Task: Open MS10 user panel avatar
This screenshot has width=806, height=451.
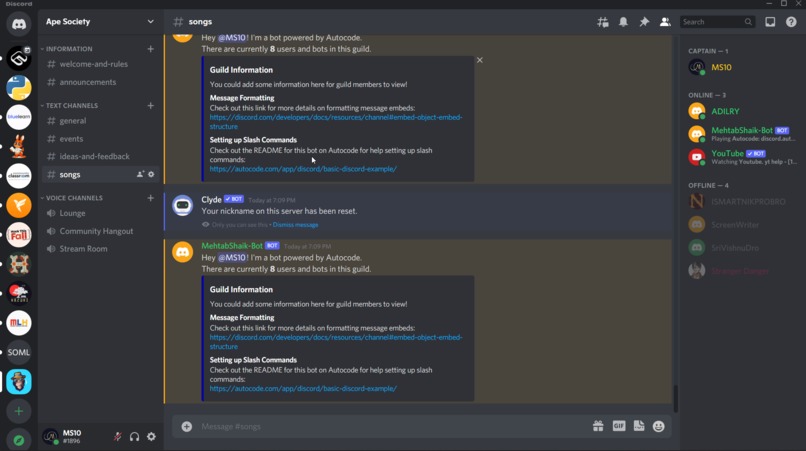Action: (50, 437)
